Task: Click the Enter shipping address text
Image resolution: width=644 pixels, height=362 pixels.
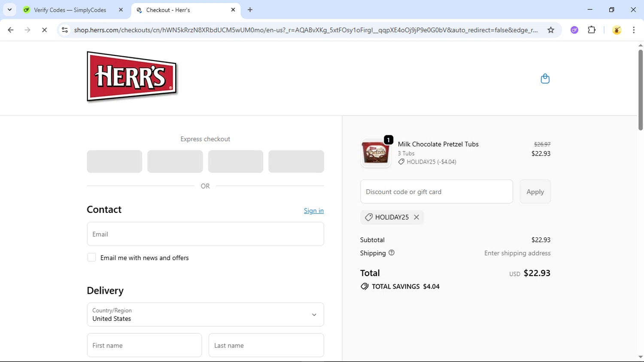Action: (x=517, y=253)
